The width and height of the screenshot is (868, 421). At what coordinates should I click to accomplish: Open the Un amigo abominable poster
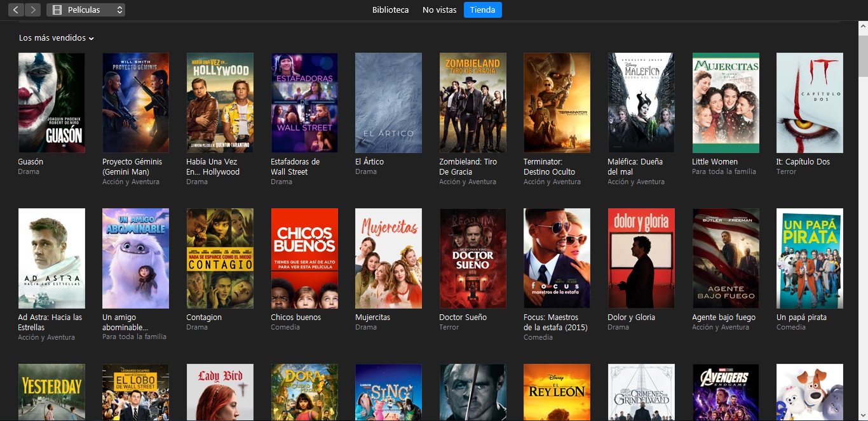(x=136, y=258)
